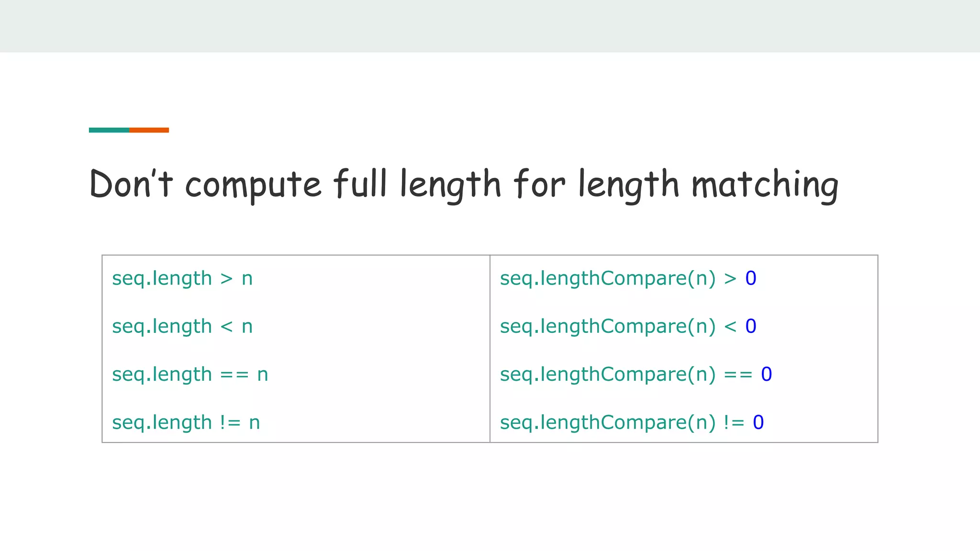Click the word 'matching' in the title

765,186
